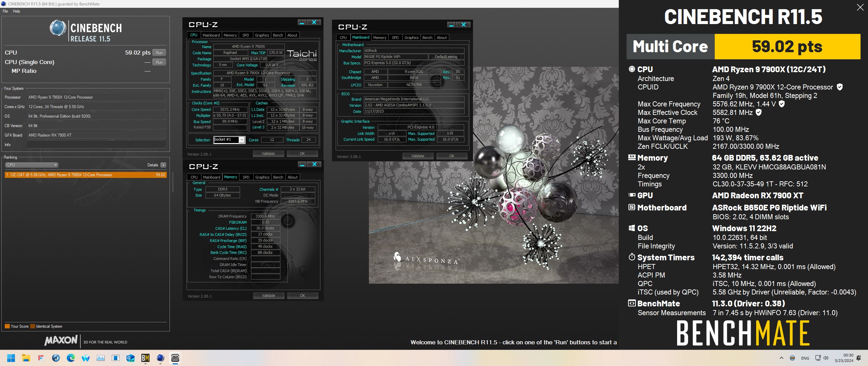Click the ASRock CPU-Z taskbar icon

coord(175,358)
